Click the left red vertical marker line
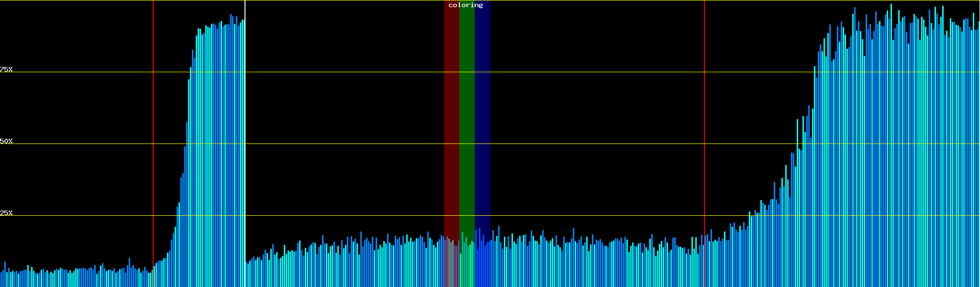Viewport: 980px width, 287px height. 153,143
